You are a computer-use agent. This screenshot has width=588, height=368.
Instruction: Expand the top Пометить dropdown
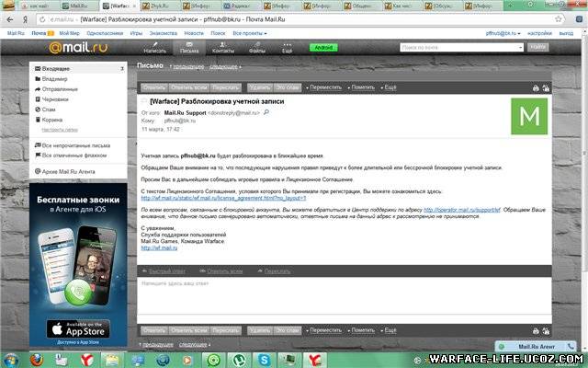click(361, 87)
